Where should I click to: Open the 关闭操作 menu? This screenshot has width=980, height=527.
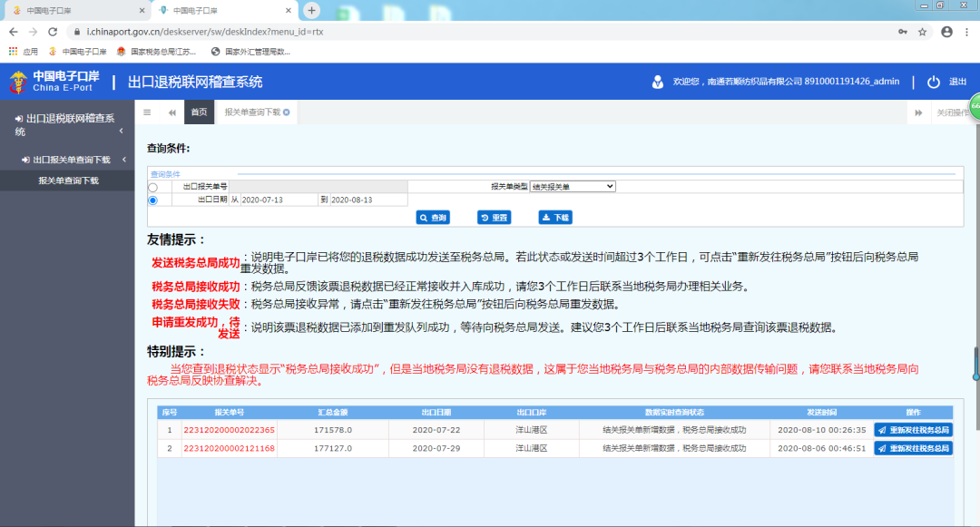952,113
